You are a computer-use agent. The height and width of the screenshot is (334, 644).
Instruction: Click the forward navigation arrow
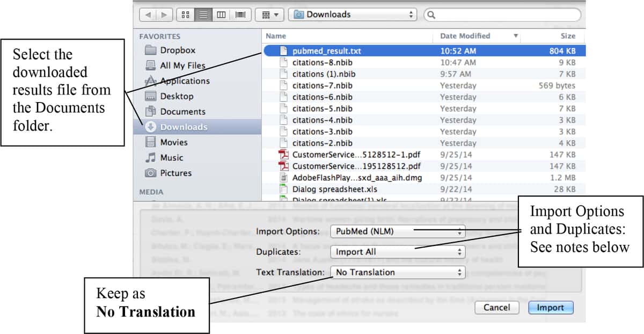click(x=164, y=14)
